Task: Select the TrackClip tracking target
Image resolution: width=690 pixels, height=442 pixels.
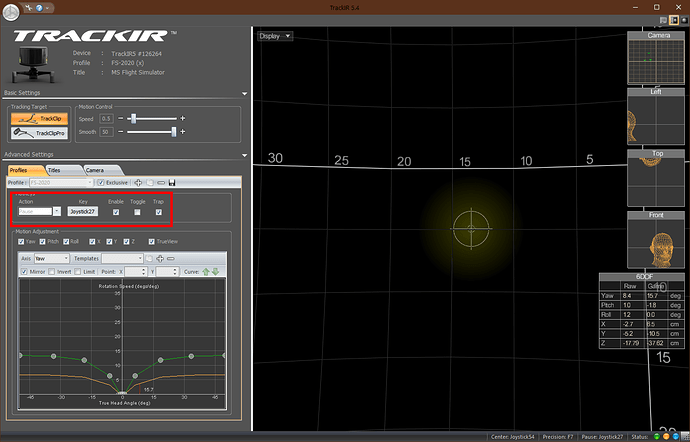Action: tap(37, 118)
